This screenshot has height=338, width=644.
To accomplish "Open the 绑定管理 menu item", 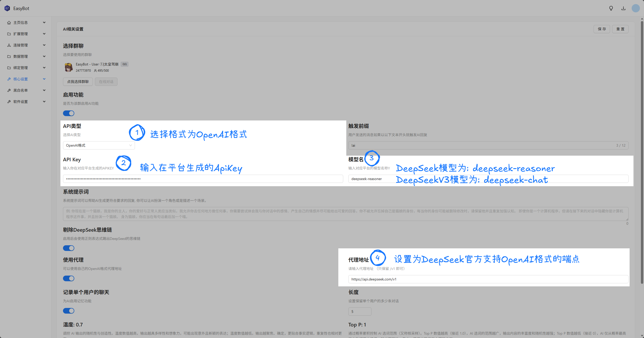I will [x=21, y=68].
